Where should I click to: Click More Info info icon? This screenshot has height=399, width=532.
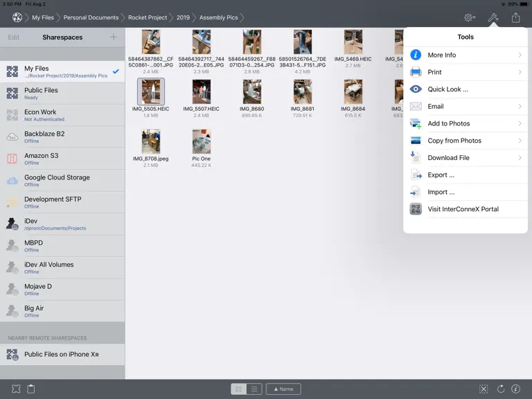(416, 55)
